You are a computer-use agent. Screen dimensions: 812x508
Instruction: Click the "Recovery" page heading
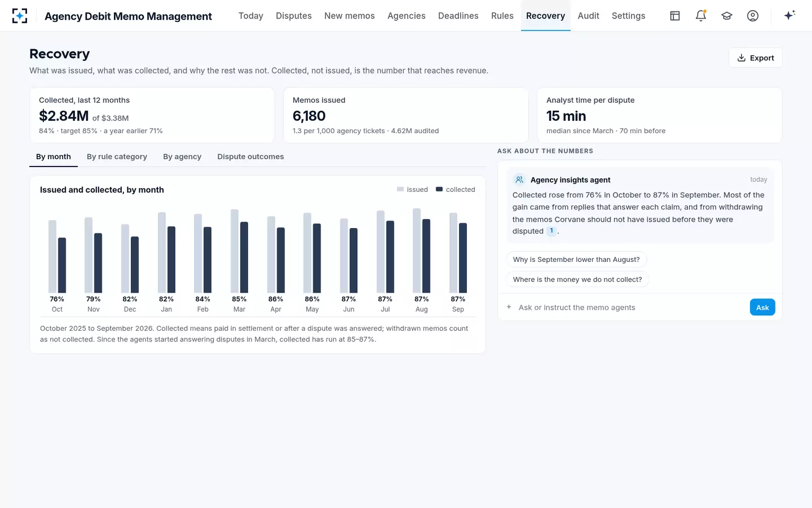pyautogui.click(x=60, y=54)
